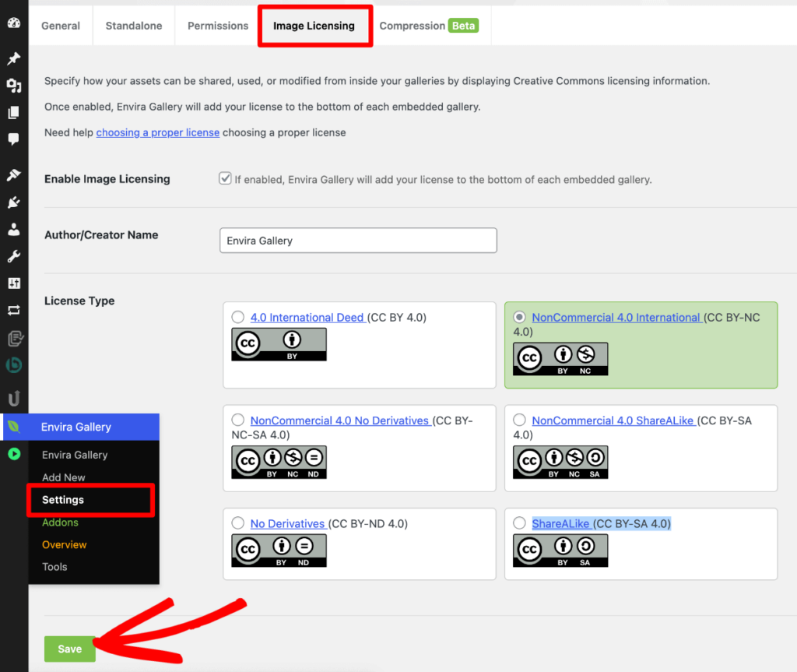797x672 pixels.
Task: Uncheck the Enable Image Licensing checkbox
Action: [225, 178]
